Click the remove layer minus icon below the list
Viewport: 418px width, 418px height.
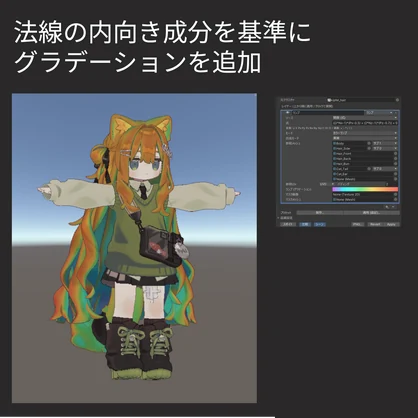393,207
